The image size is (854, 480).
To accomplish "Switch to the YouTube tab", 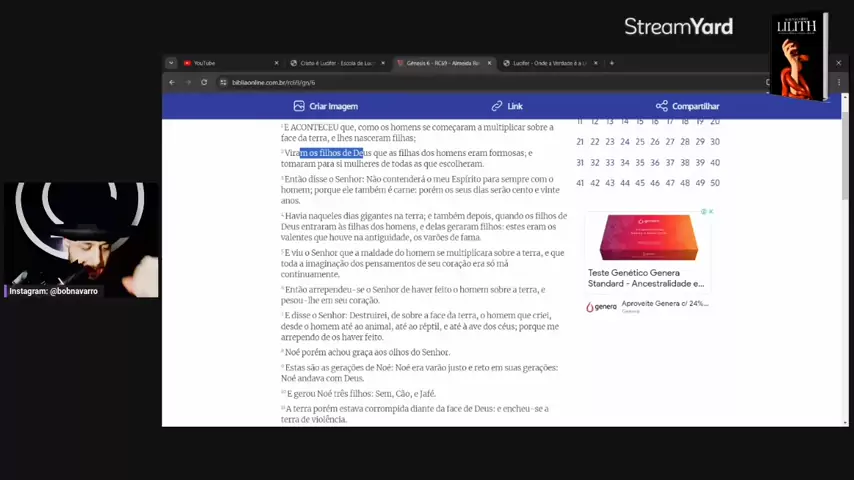I will pos(229,63).
